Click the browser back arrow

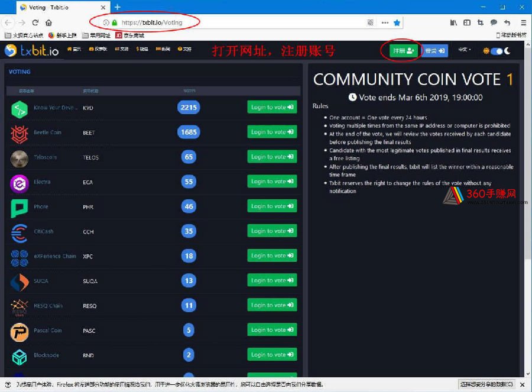(8, 22)
